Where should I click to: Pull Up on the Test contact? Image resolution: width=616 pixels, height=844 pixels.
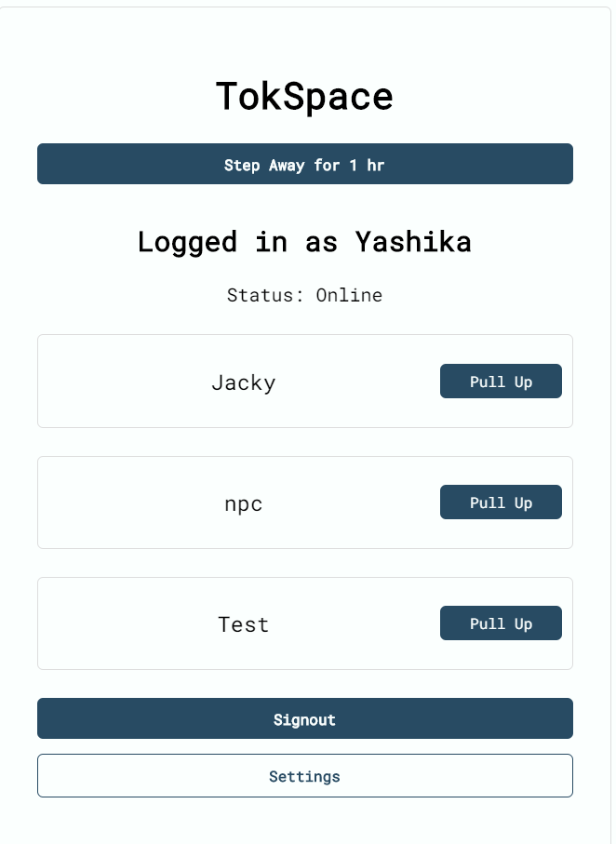(501, 623)
